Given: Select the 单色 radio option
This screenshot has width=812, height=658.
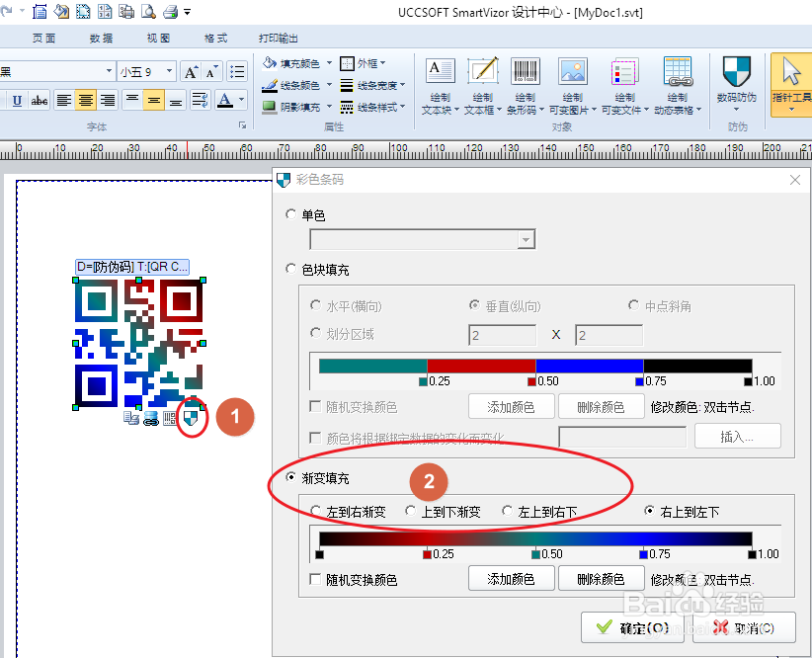Looking at the screenshot, I should [291, 214].
